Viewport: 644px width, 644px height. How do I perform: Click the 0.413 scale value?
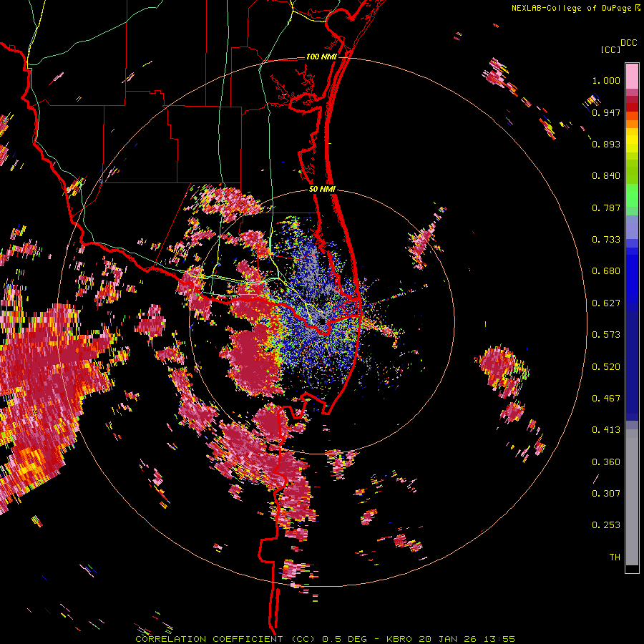[x=606, y=430]
